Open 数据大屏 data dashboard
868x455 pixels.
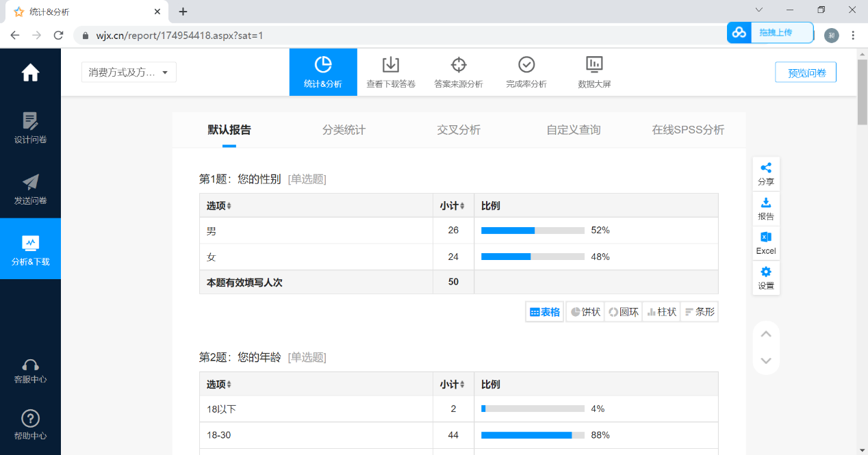[x=593, y=72]
